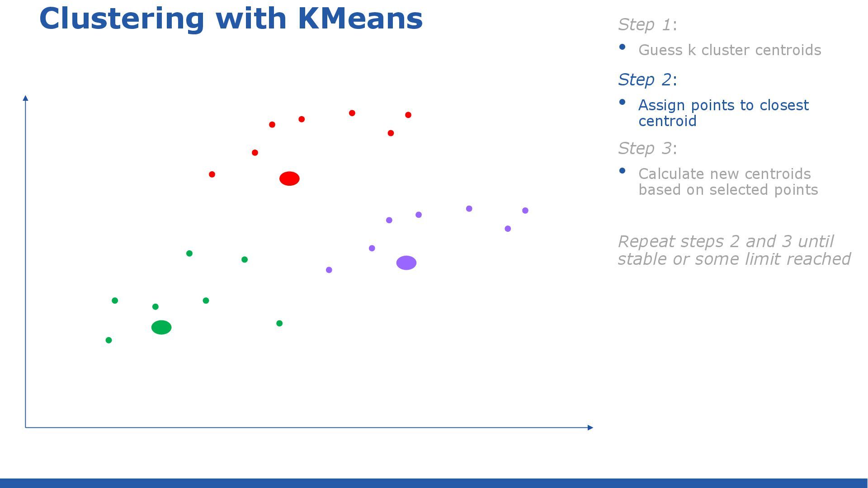Select the bottom-left green data point
The width and height of the screenshot is (868, 488).
click(108, 340)
